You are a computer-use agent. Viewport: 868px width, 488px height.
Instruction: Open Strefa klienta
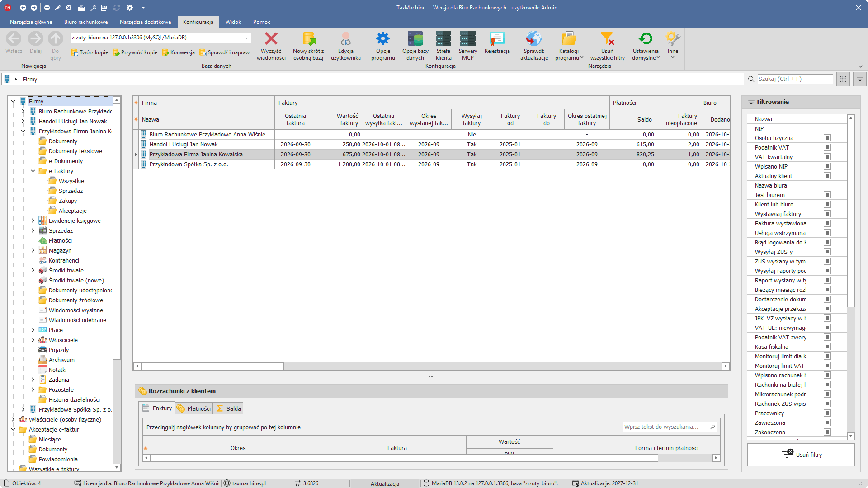tap(443, 46)
